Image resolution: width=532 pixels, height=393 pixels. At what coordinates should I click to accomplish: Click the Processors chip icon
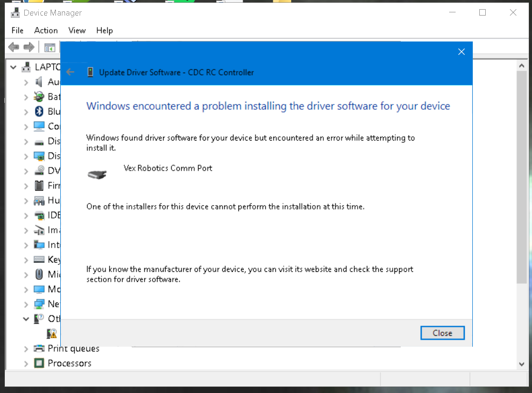click(x=39, y=363)
